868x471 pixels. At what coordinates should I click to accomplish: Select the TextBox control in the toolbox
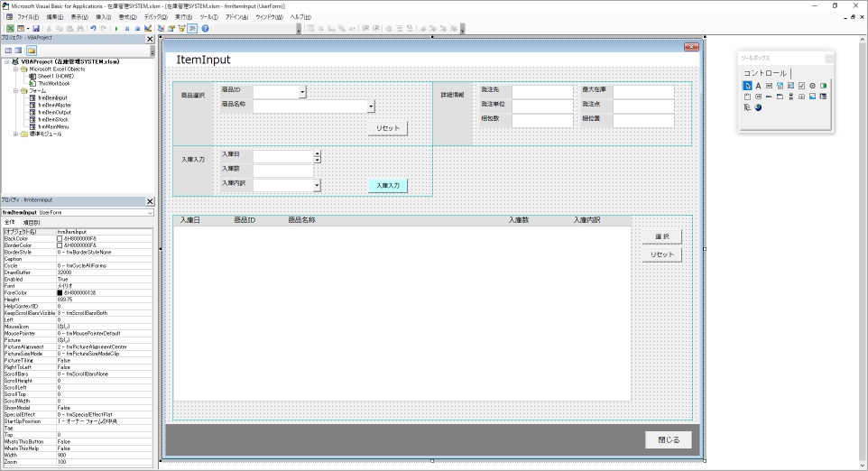click(769, 86)
